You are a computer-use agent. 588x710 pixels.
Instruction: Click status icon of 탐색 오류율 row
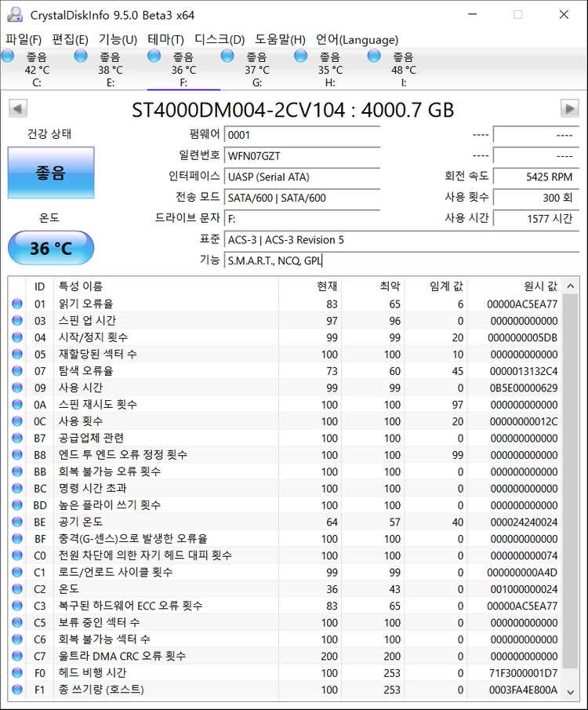tap(17, 371)
